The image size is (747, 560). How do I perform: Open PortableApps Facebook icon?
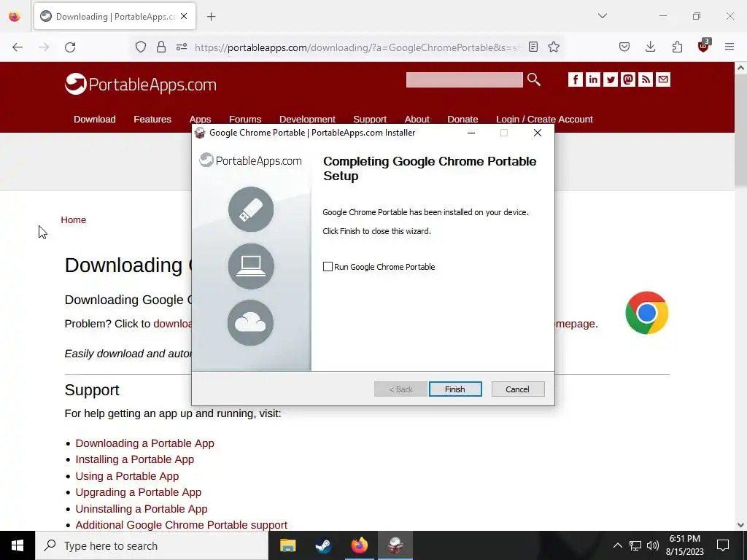576,79
